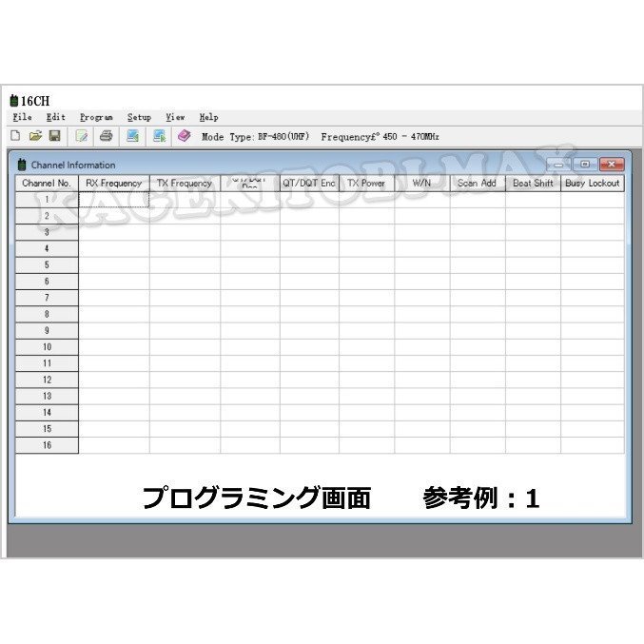
Task: Open the Setup menu
Action: point(139,117)
